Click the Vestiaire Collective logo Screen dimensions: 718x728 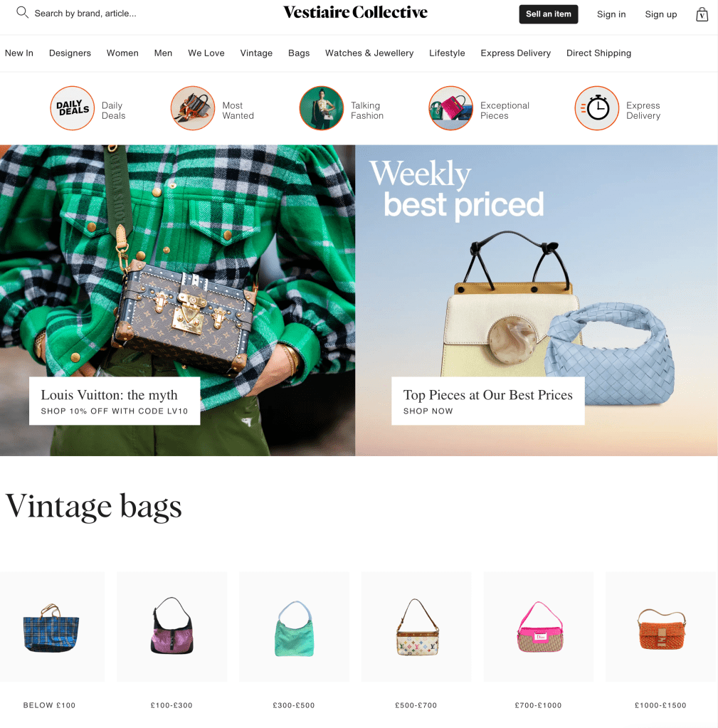[356, 13]
